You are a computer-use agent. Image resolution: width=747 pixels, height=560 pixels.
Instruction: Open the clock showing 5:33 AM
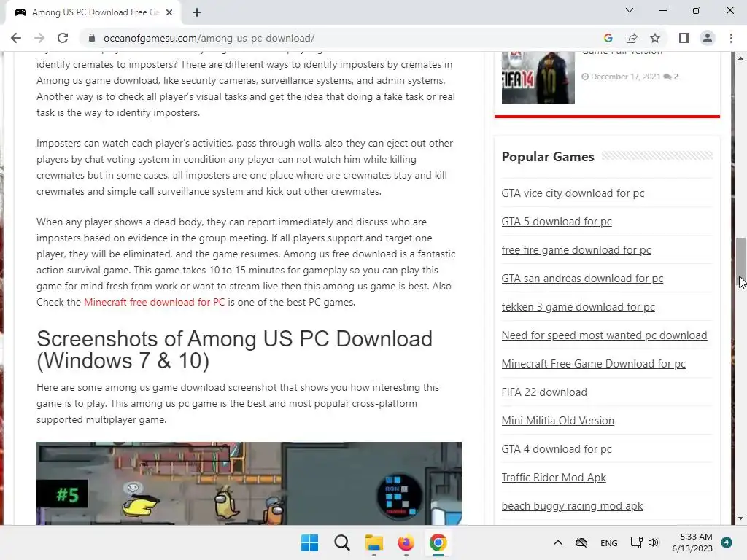click(x=692, y=542)
